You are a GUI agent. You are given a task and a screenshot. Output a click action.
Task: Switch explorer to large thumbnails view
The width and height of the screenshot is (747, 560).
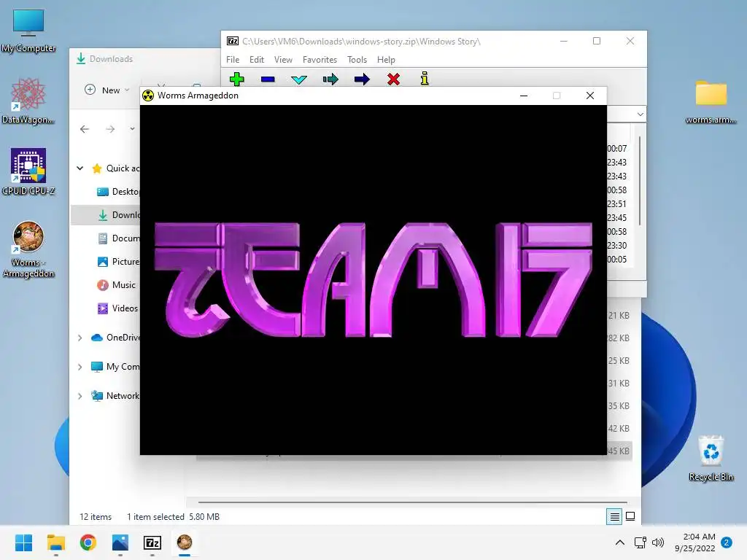630,517
